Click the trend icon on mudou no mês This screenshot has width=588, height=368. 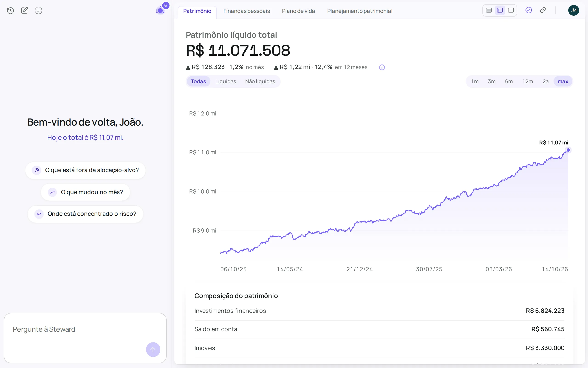click(x=52, y=192)
